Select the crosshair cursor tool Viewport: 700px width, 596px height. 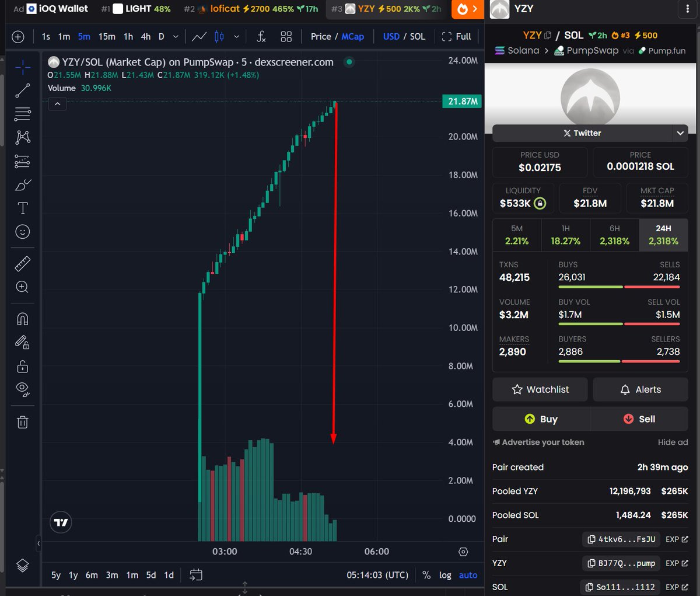tap(23, 67)
